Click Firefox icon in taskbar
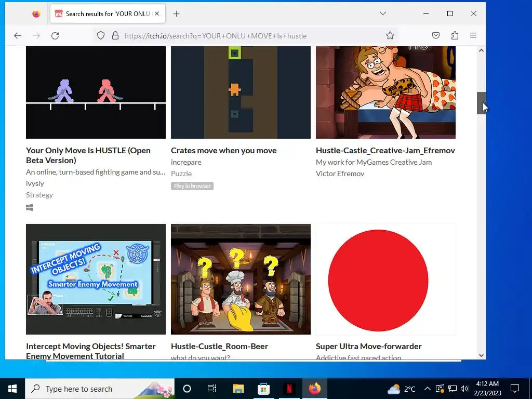532x399 pixels. click(x=314, y=389)
